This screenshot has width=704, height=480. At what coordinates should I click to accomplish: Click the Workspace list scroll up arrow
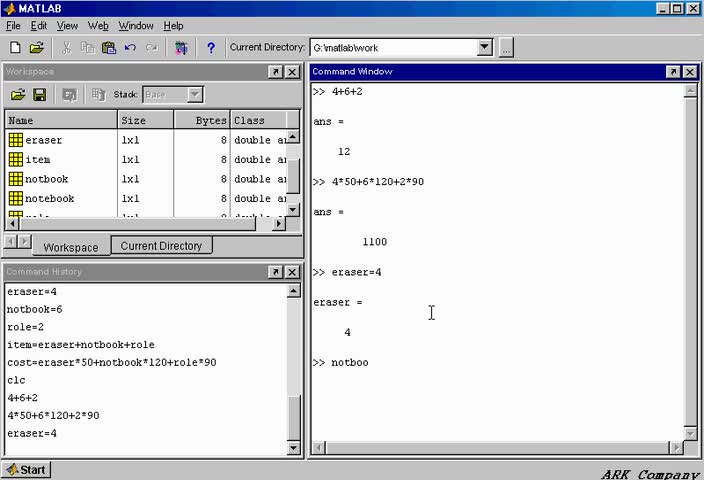(293, 137)
